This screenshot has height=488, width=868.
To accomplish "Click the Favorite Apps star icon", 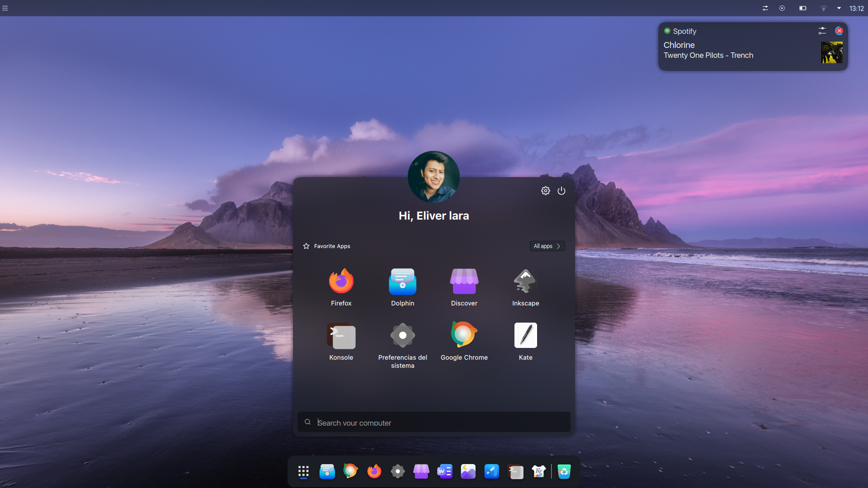I will 306,246.
